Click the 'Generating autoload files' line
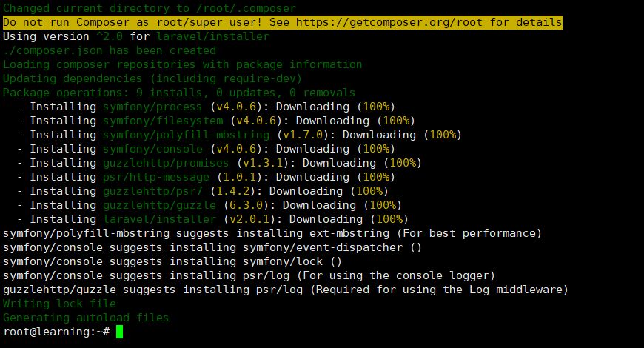The height and width of the screenshot is (348, 644). tap(86, 318)
